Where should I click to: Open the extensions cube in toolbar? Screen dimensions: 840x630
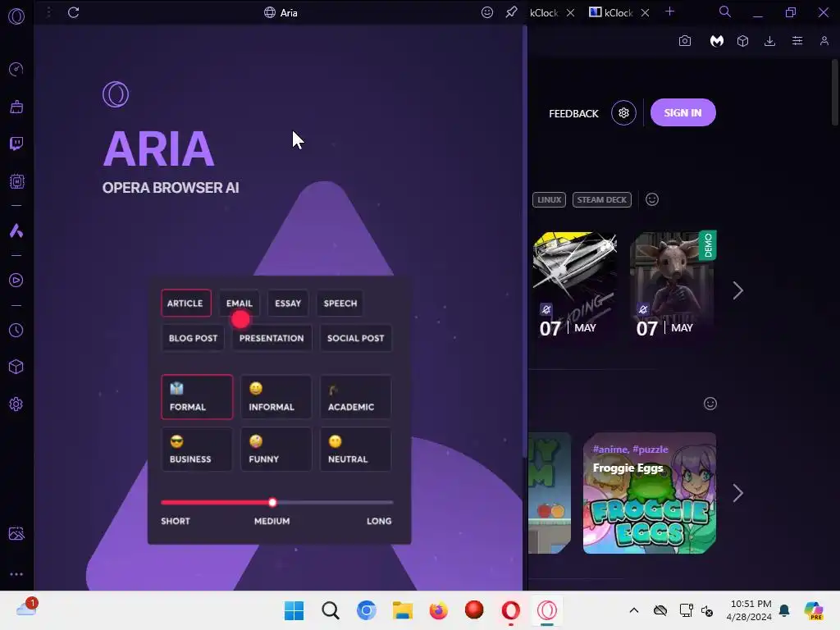[x=742, y=41]
